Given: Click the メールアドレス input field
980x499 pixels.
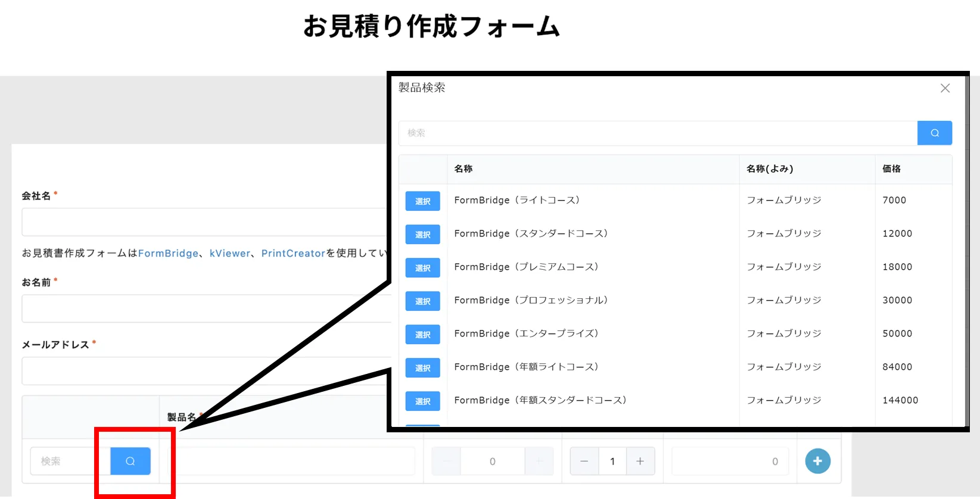Looking at the screenshot, I should point(206,371).
